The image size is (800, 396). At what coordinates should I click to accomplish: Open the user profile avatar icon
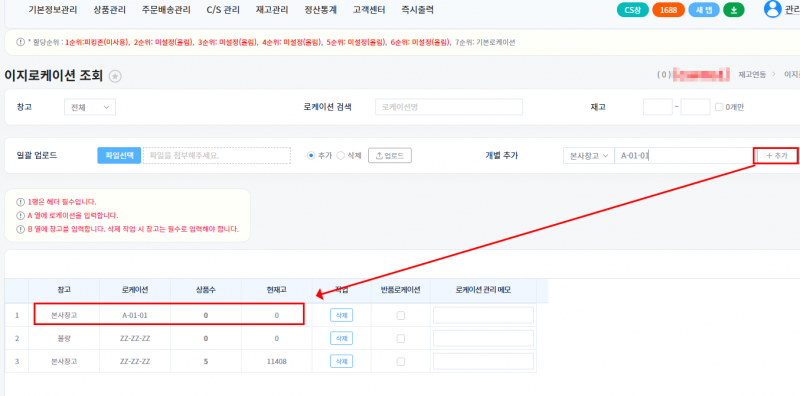(772, 9)
